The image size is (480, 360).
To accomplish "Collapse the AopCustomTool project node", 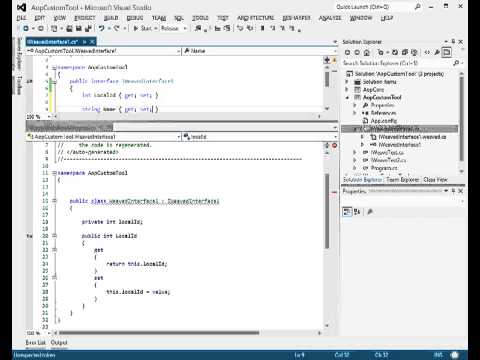I will coord(347,97).
